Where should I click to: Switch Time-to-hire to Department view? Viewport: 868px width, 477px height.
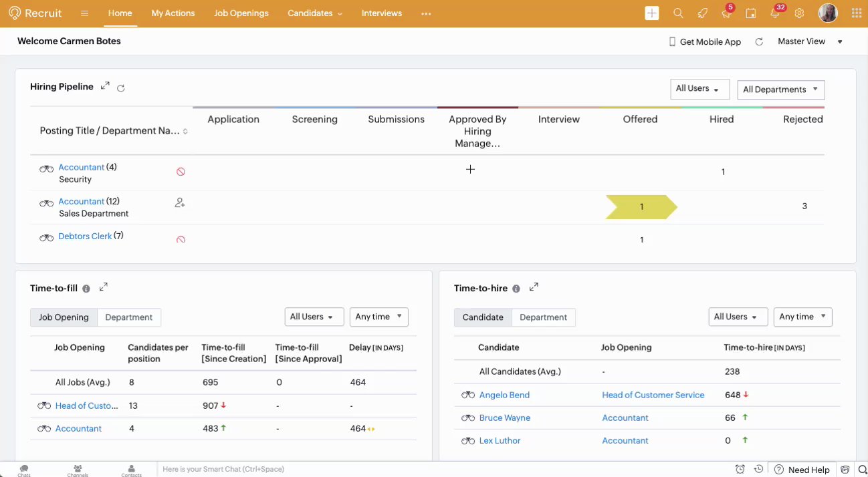click(x=543, y=317)
